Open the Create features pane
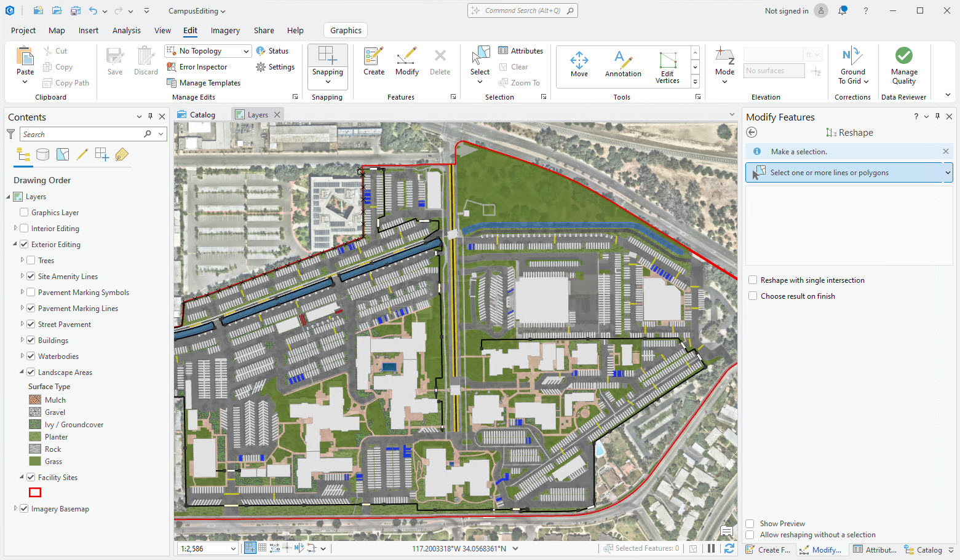The image size is (960, 560). pos(373,61)
